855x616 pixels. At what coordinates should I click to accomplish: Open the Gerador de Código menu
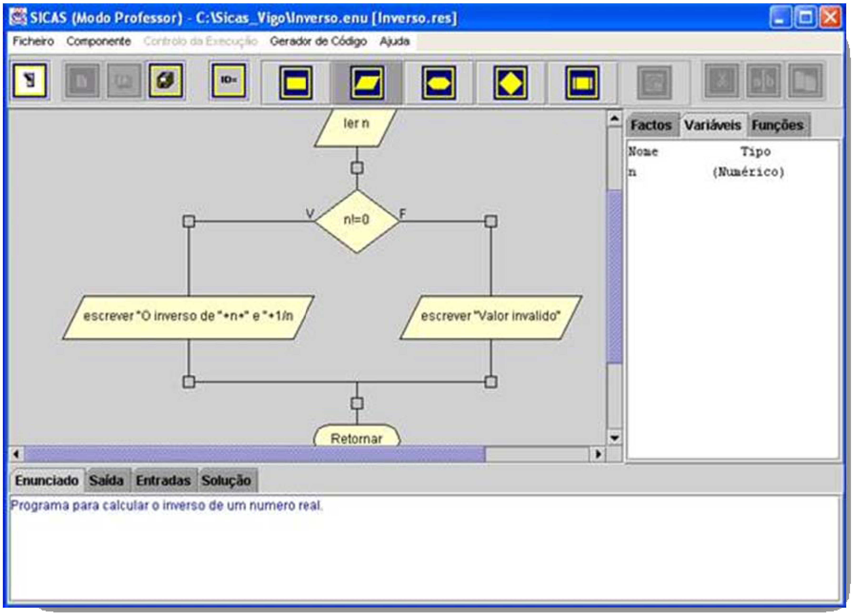tap(318, 41)
